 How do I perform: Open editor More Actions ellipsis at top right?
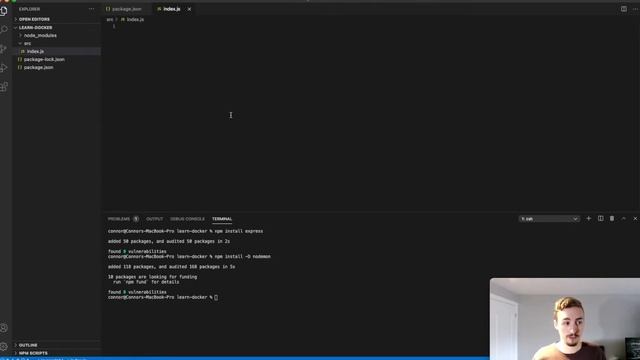(636, 9)
